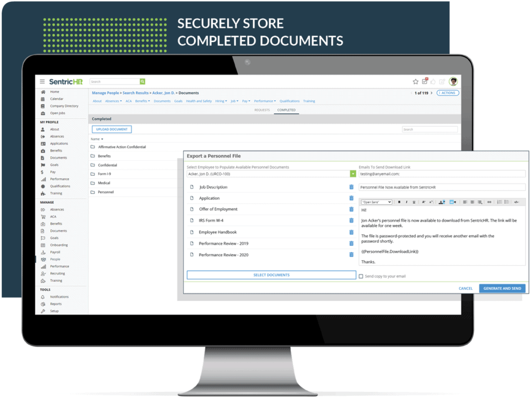Toggle bold formatting in email editor
The width and height of the screenshot is (532, 405).
pyautogui.click(x=399, y=202)
